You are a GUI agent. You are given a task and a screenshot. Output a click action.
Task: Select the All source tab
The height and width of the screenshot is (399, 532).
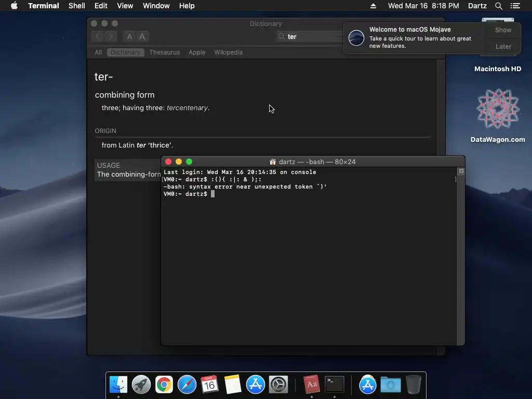98,52
